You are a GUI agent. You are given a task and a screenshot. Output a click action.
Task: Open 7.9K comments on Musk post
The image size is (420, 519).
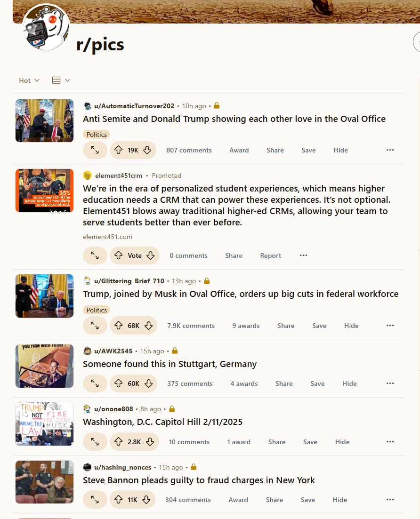pos(191,326)
